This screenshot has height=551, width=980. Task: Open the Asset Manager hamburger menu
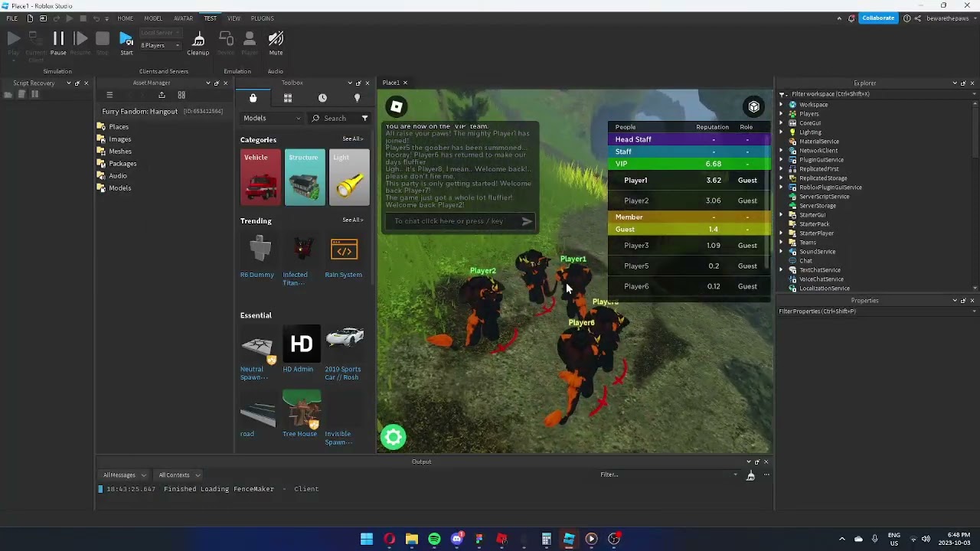point(109,96)
